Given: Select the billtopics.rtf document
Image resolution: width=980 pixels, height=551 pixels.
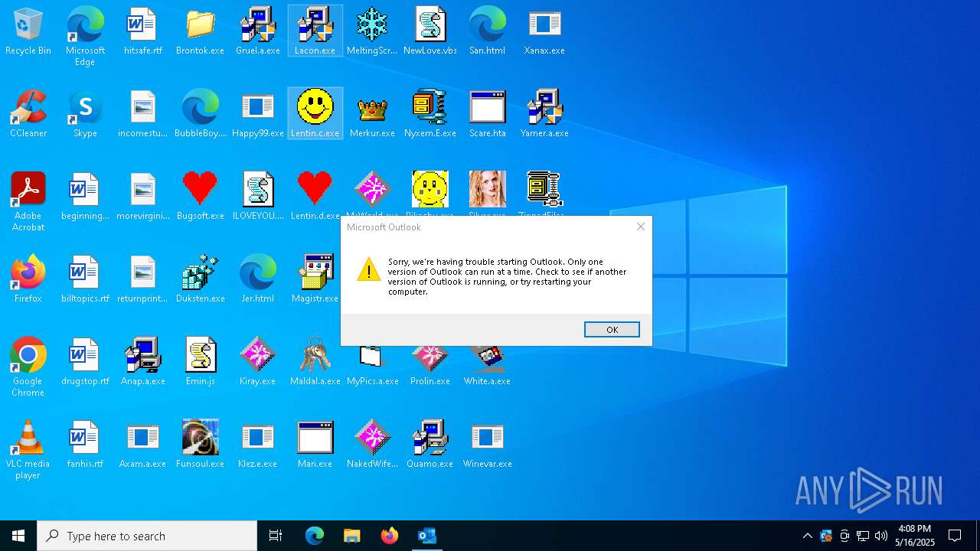Looking at the screenshot, I should tap(85, 280).
